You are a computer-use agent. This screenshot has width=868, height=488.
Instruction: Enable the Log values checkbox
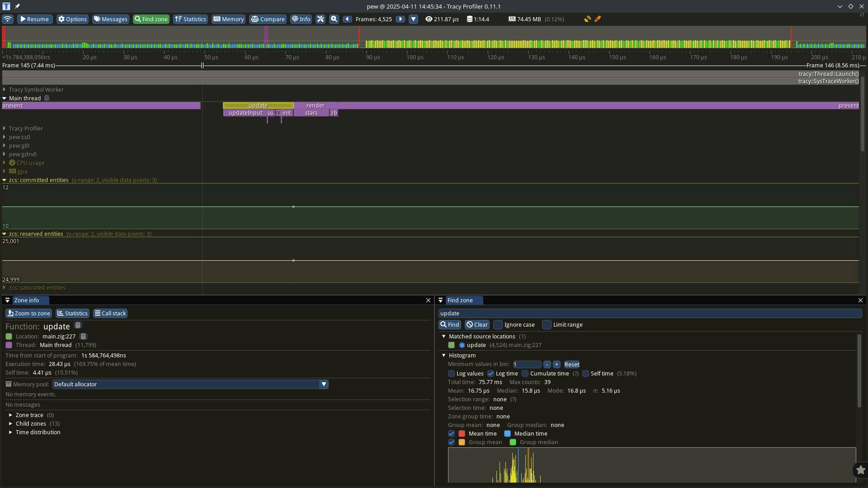point(451,373)
